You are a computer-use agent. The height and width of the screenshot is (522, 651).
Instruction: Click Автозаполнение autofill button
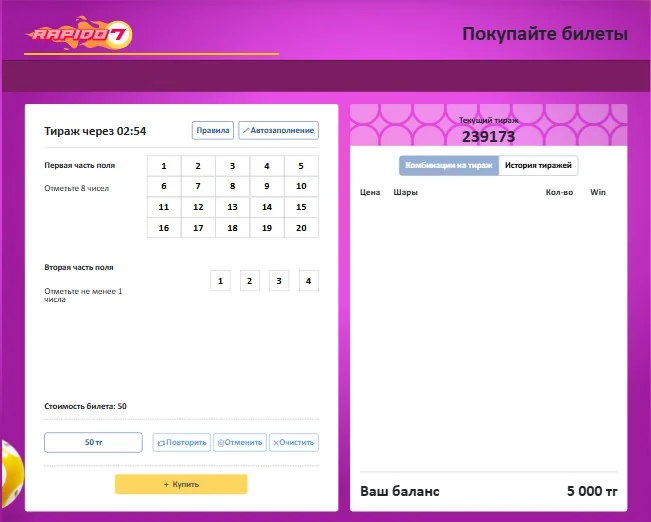(x=279, y=130)
